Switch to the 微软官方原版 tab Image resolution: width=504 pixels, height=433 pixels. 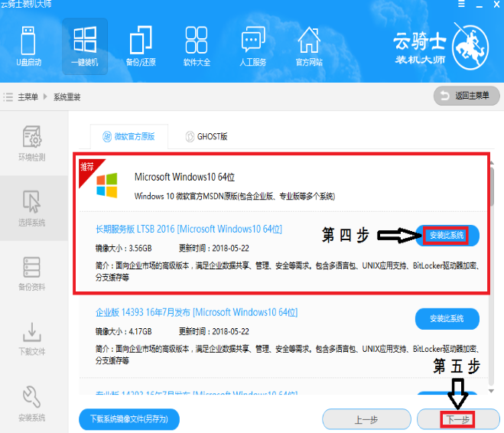tap(129, 137)
